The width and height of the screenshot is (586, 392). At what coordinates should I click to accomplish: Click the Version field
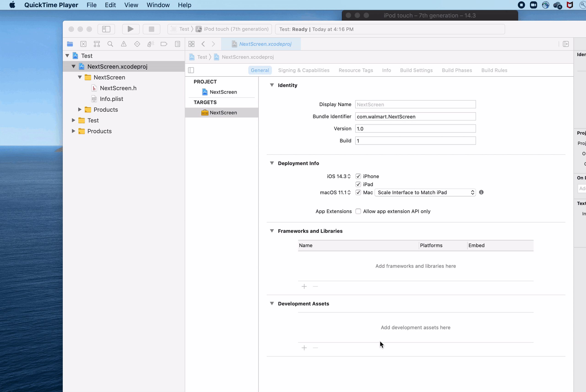click(415, 128)
